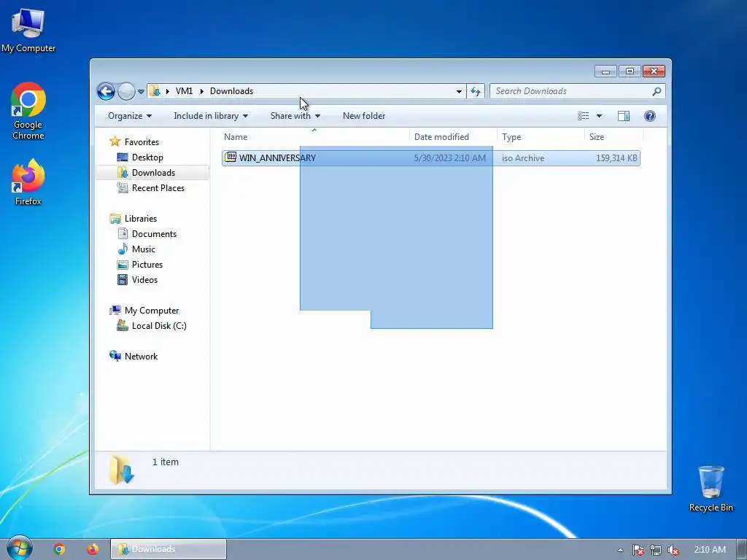
Task: Open the Action Center flag icon
Action: click(x=638, y=550)
